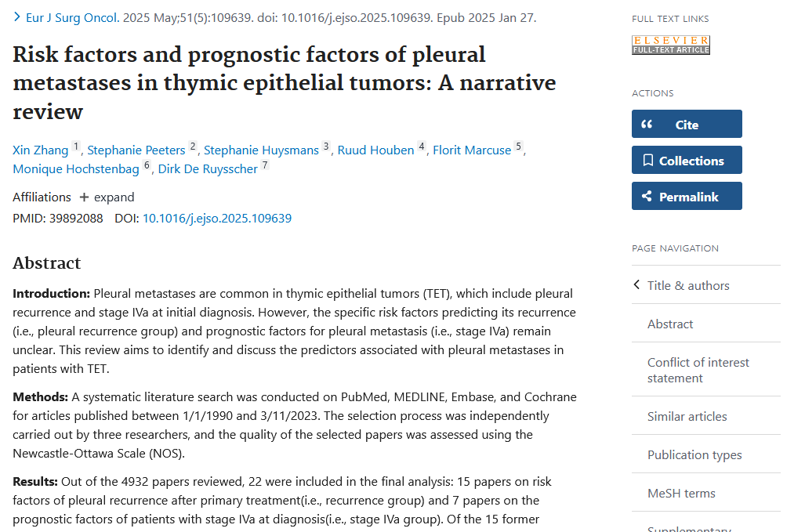This screenshot has width=805, height=532.
Task: Open the Cite button
Action: [x=687, y=125]
